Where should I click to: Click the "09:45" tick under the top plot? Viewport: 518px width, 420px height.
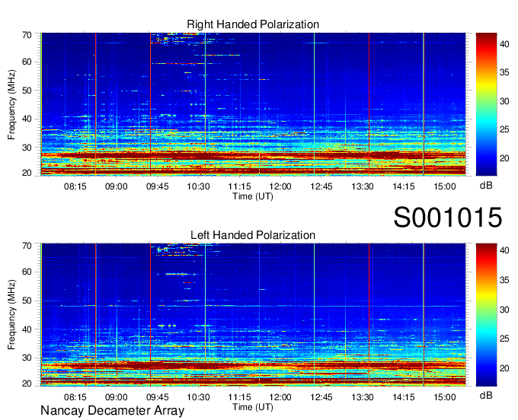click(157, 186)
